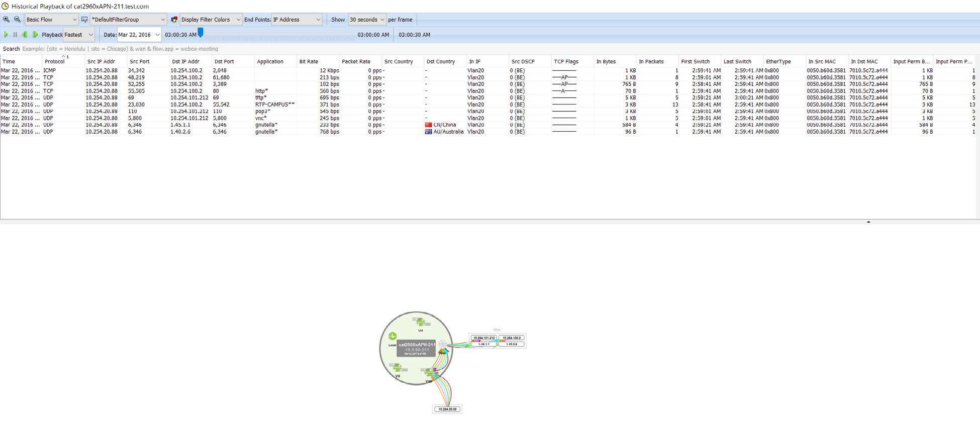
Task: Click the zoom in magnifier icon
Action: (x=6, y=20)
